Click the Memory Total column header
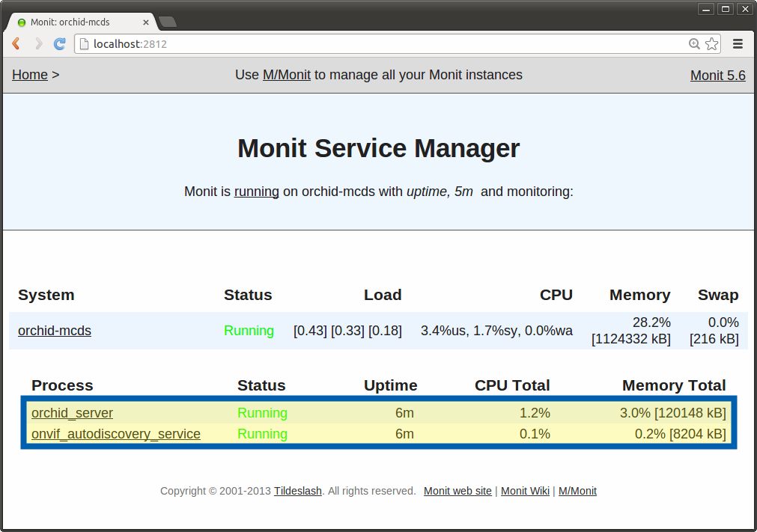The height and width of the screenshot is (532, 757). 674,385
